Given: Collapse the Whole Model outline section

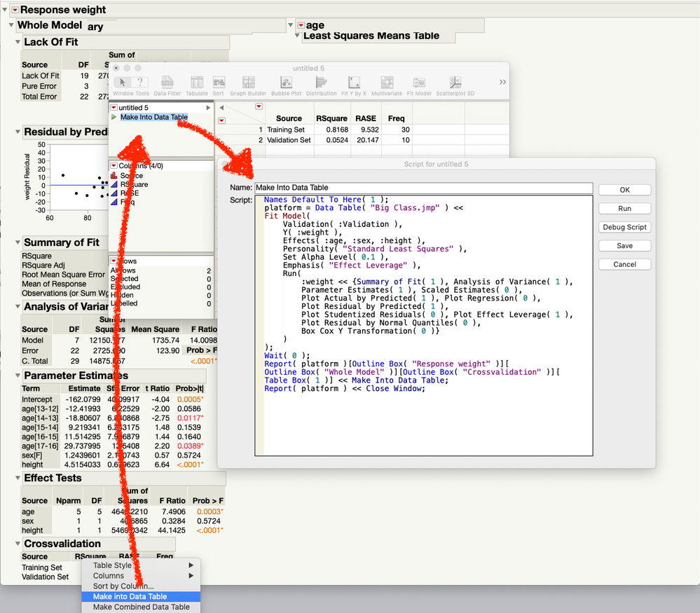Looking at the screenshot, I should pyautogui.click(x=12, y=26).
